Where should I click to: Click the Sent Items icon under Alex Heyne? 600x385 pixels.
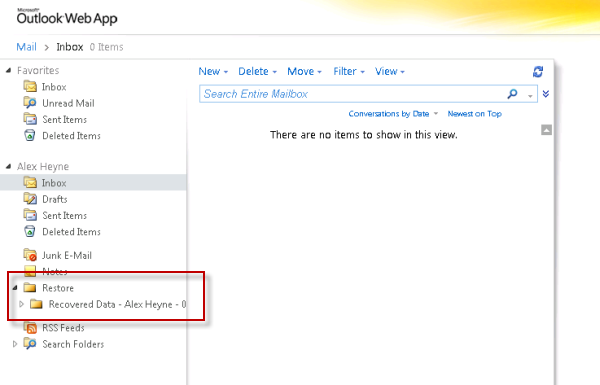(30, 215)
